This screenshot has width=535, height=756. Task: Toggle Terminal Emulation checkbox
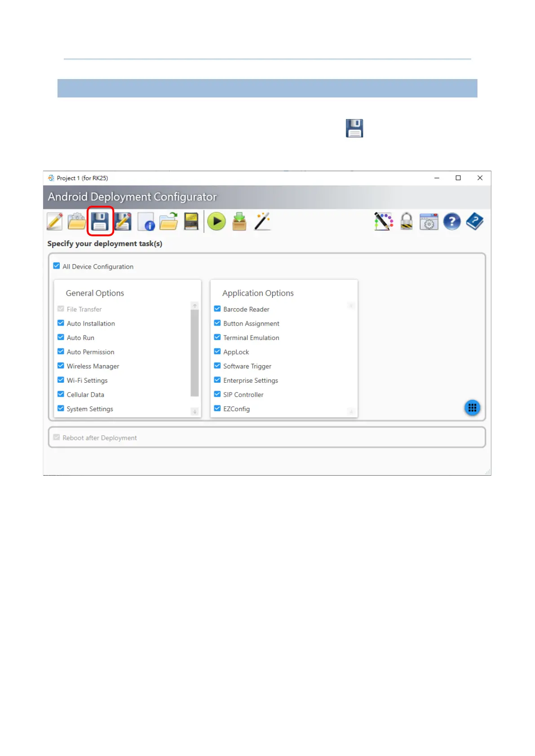click(x=217, y=337)
